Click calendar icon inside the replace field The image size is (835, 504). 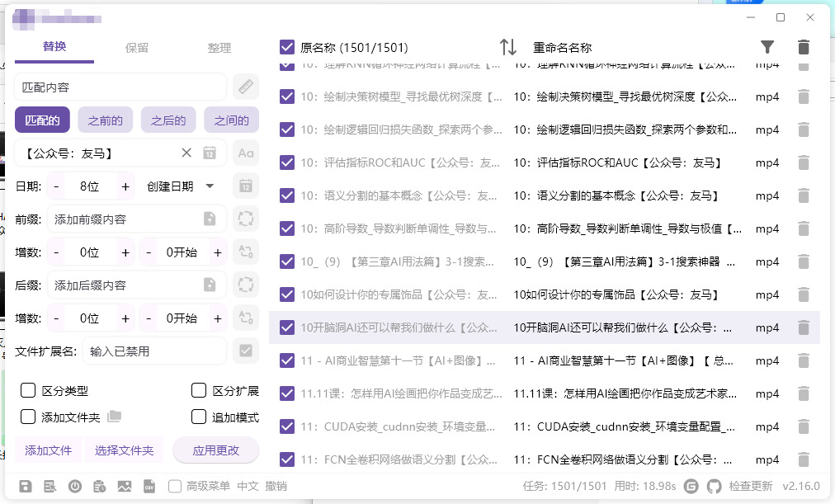pyautogui.click(x=210, y=153)
